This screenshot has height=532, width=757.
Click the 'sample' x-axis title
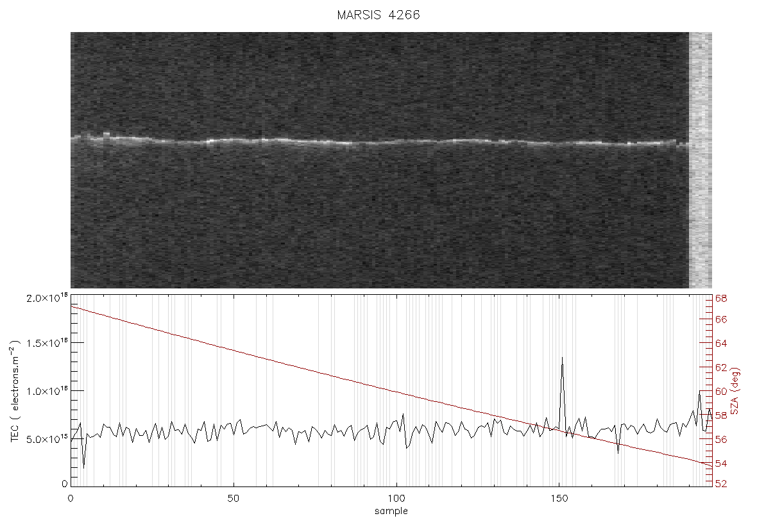[391, 511]
